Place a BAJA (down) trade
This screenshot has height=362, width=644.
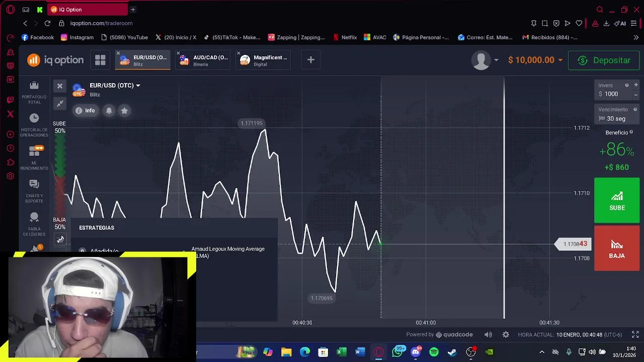coord(617,248)
